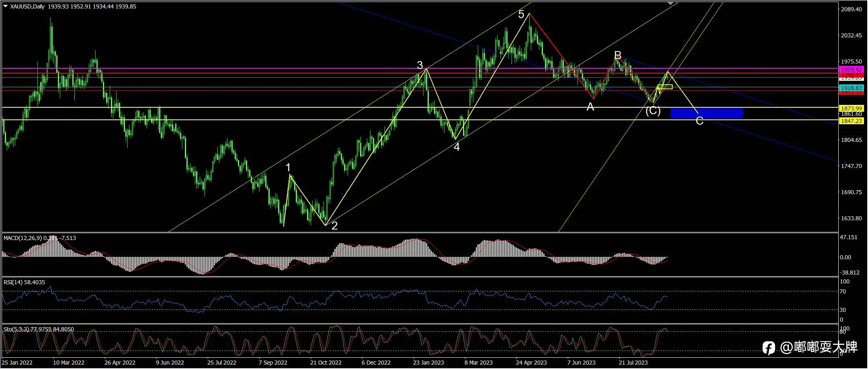Click the gray chart shift triangle marker

[x=671, y=3]
